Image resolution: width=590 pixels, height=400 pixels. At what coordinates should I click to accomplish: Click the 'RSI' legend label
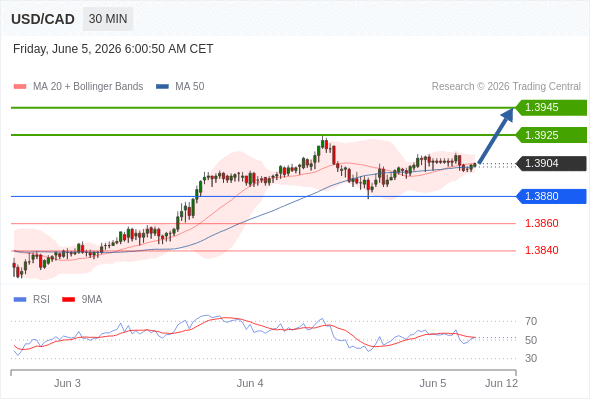[41, 300]
